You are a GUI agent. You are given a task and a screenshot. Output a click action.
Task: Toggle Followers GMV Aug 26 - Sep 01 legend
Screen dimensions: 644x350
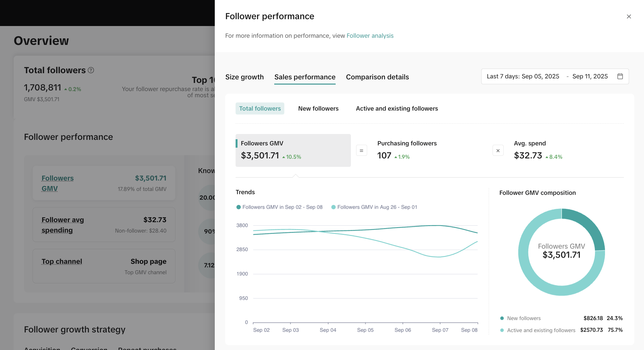tap(374, 207)
